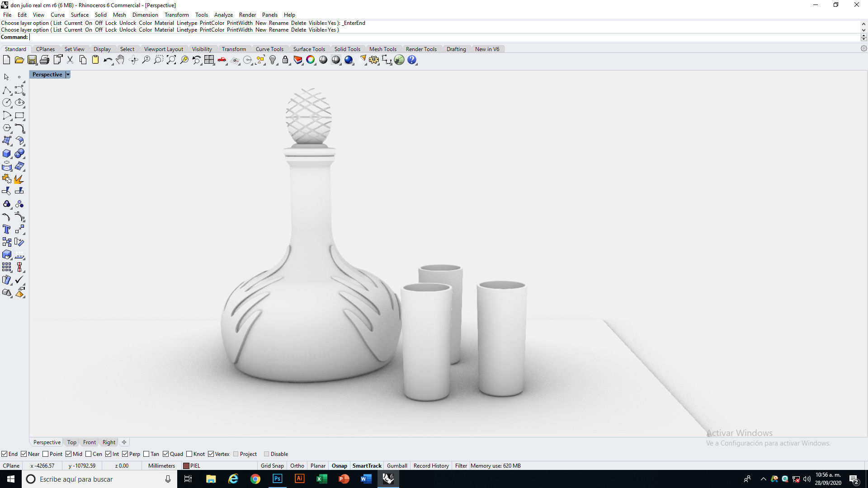This screenshot has width=868, height=488.
Task: Click CPlane coordinate mode in status bar
Action: 11,465
